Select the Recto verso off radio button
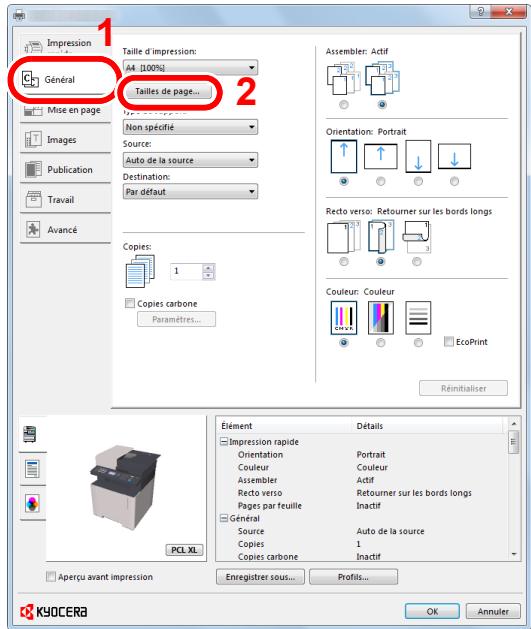 pyautogui.click(x=344, y=262)
